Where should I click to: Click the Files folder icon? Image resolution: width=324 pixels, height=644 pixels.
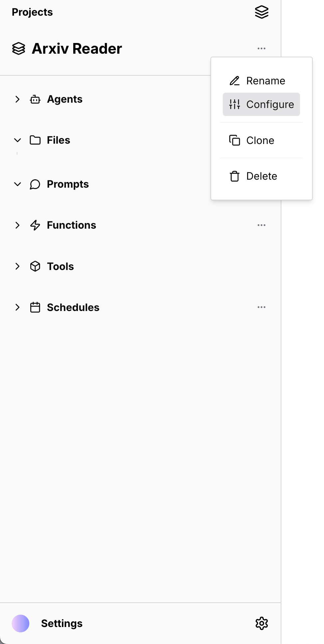pos(35,140)
